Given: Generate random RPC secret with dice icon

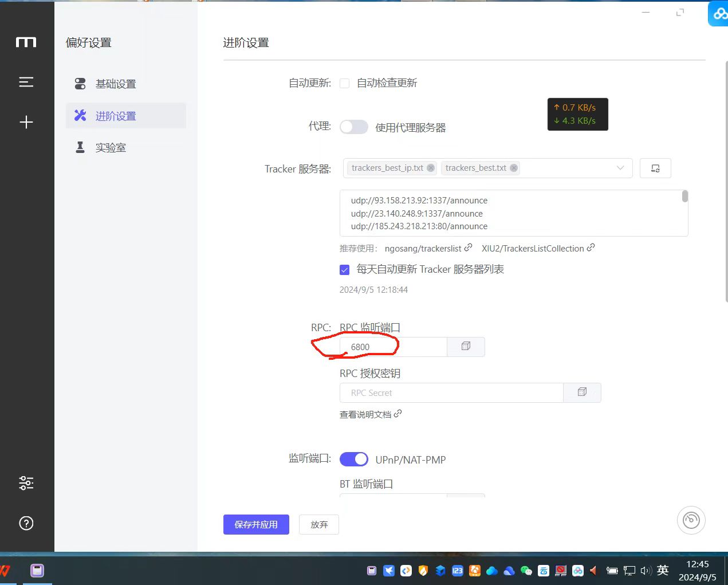Looking at the screenshot, I should [x=582, y=392].
